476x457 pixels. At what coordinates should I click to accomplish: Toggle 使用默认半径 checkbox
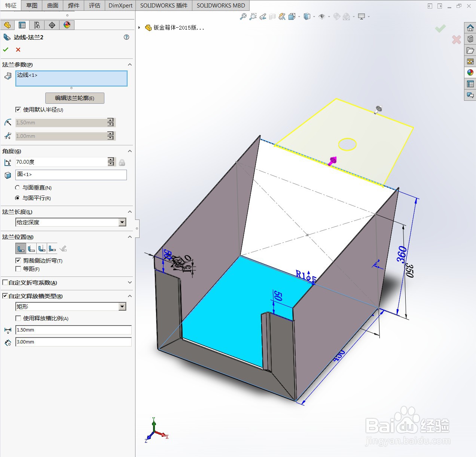click(18, 110)
